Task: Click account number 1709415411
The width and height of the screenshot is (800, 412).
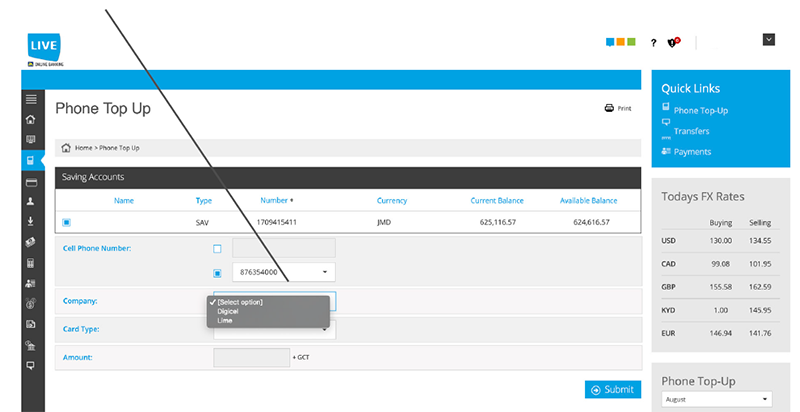Action: point(277,222)
